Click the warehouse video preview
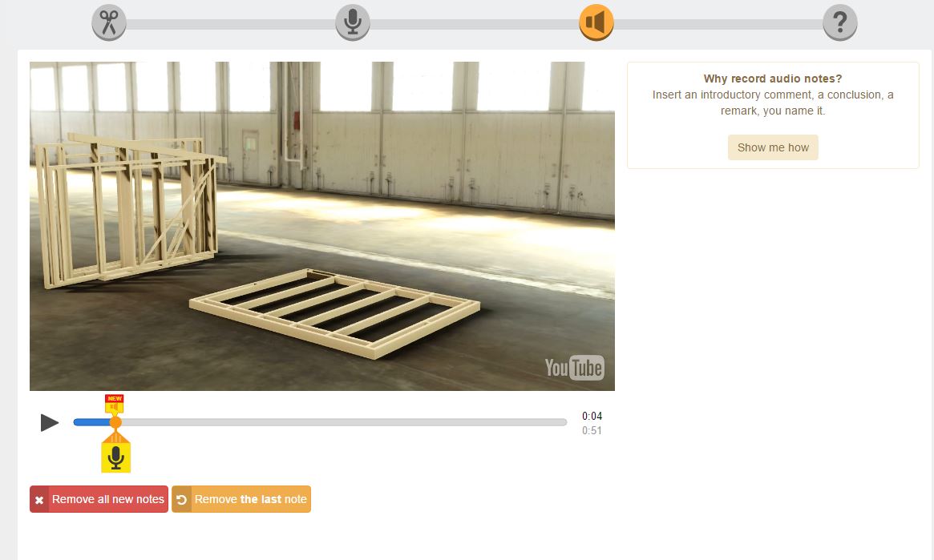 pyautogui.click(x=322, y=226)
